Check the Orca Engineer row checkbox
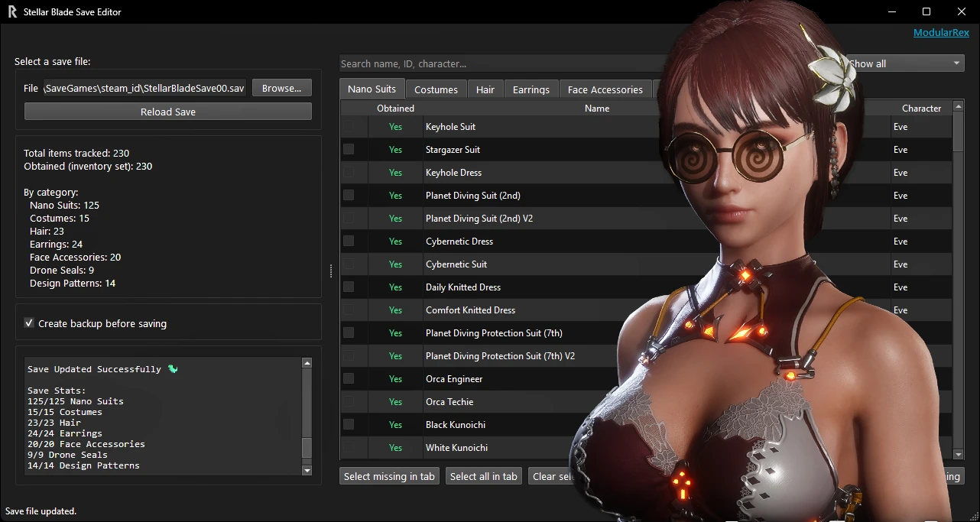This screenshot has width=980, height=522. [x=349, y=379]
